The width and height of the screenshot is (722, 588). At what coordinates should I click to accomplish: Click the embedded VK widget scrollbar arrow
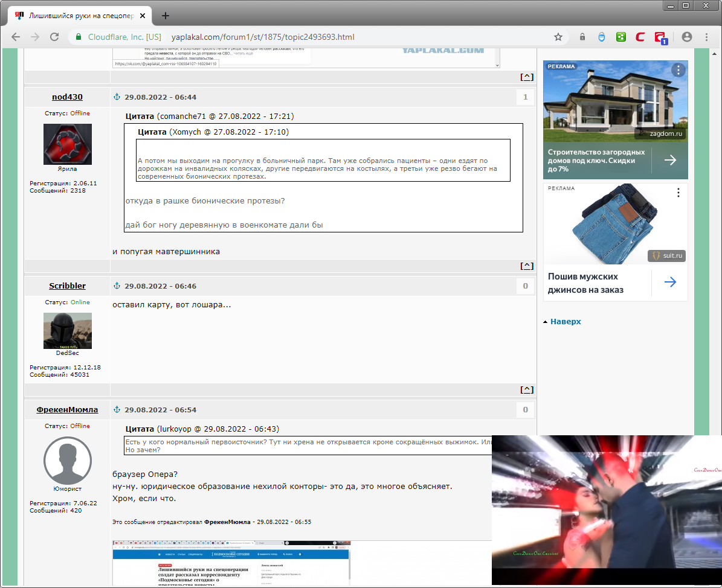497,65
